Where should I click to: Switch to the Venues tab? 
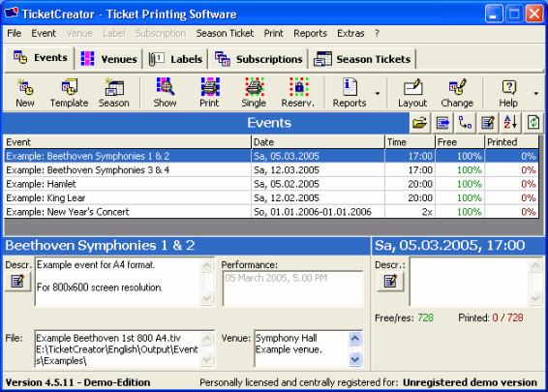point(108,59)
